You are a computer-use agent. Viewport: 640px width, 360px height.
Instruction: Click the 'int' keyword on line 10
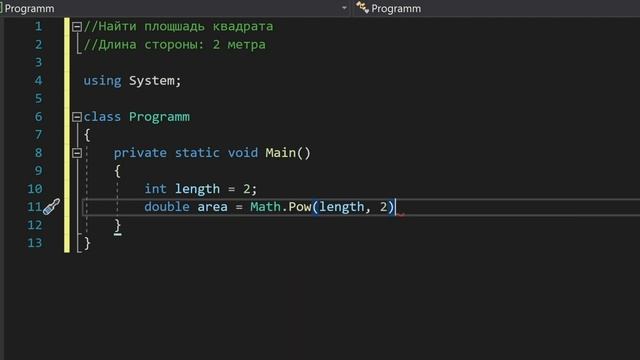tap(156, 189)
